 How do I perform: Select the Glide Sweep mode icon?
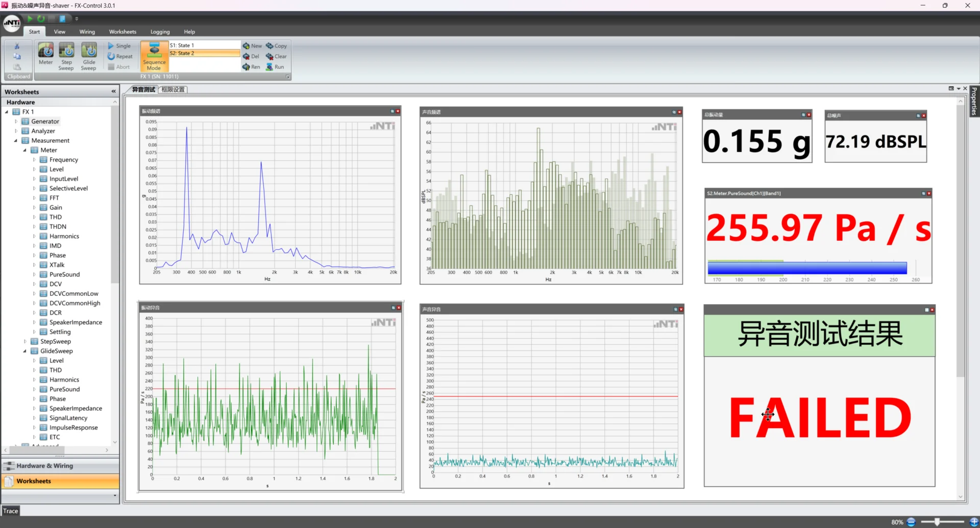tap(89, 51)
